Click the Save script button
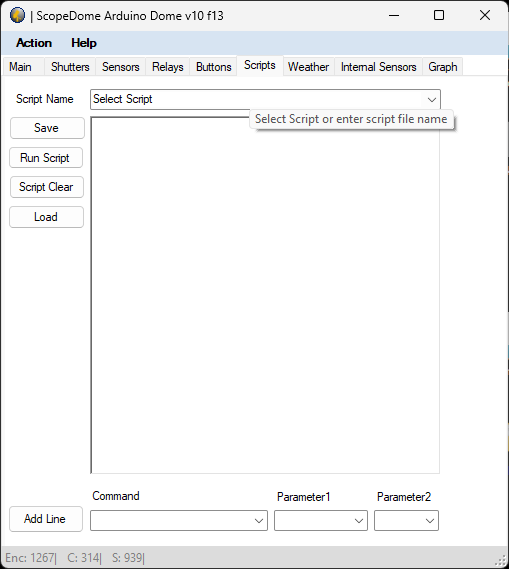 click(47, 128)
